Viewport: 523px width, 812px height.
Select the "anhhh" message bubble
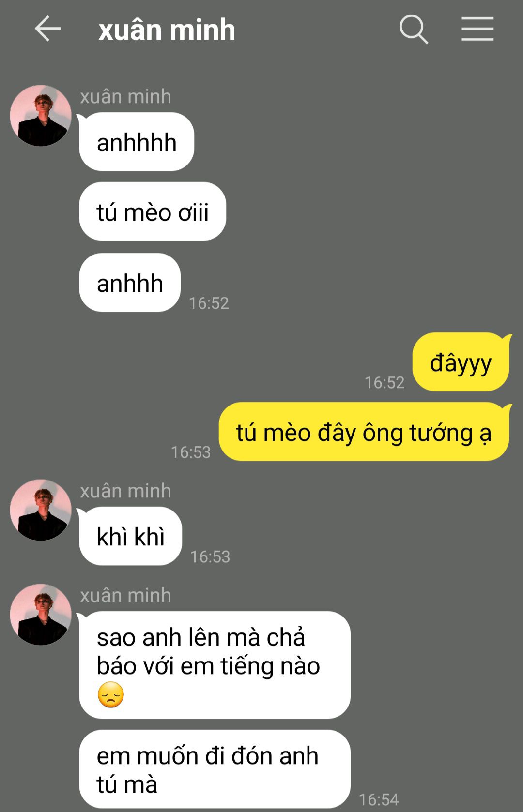(x=130, y=283)
